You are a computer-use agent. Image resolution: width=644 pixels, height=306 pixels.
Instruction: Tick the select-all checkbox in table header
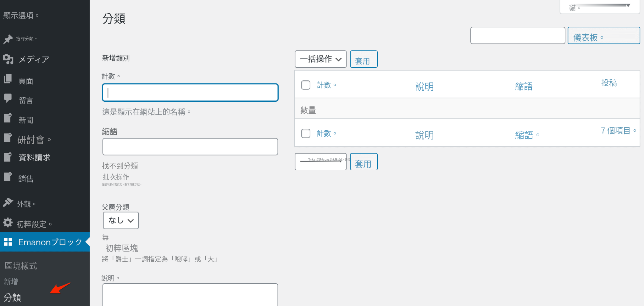point(306,85)
